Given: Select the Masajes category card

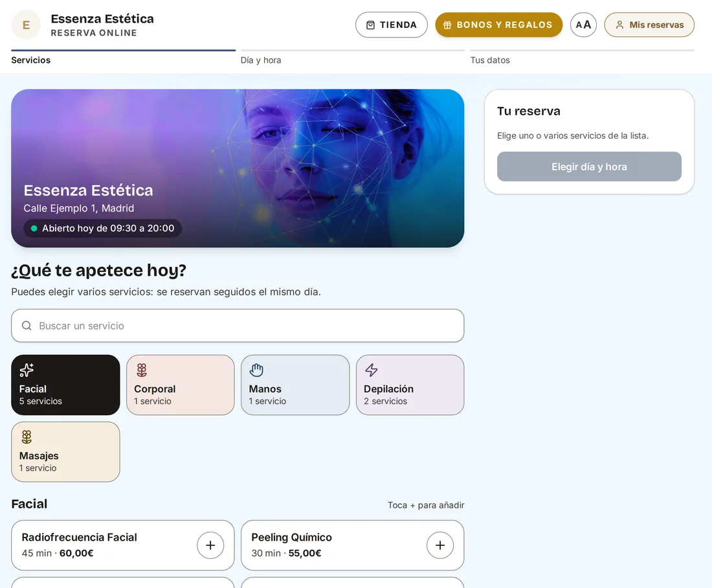Looking at the screenshot, I should (x=65, y=451).
